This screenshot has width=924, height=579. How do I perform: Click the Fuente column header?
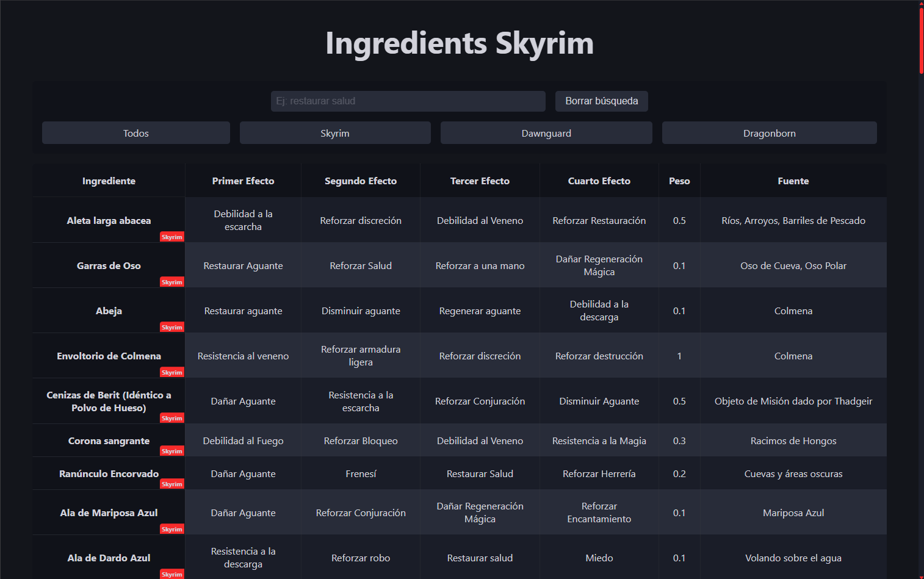pyautogui.click(x=793, y=181)
